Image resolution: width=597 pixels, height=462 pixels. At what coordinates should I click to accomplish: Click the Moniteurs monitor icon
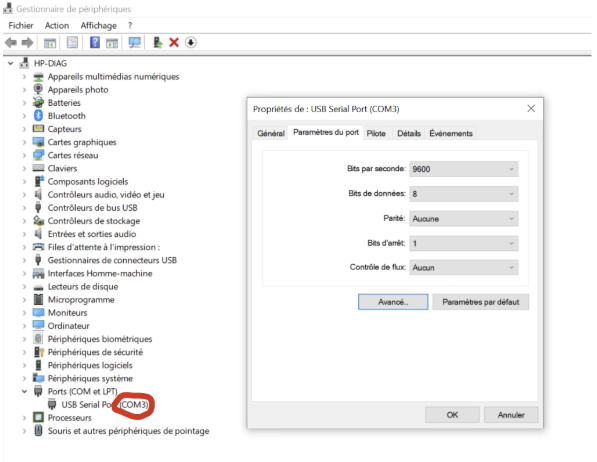(x=38, y=312)
